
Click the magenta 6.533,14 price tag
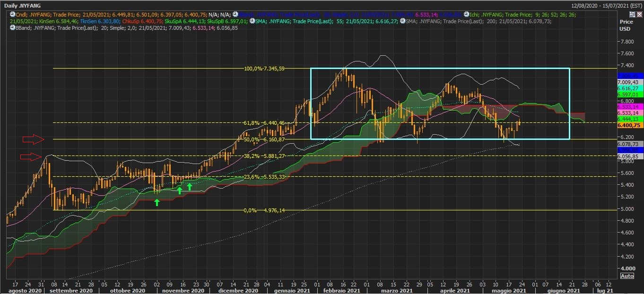pyautogui.click(x=630, y=107)
